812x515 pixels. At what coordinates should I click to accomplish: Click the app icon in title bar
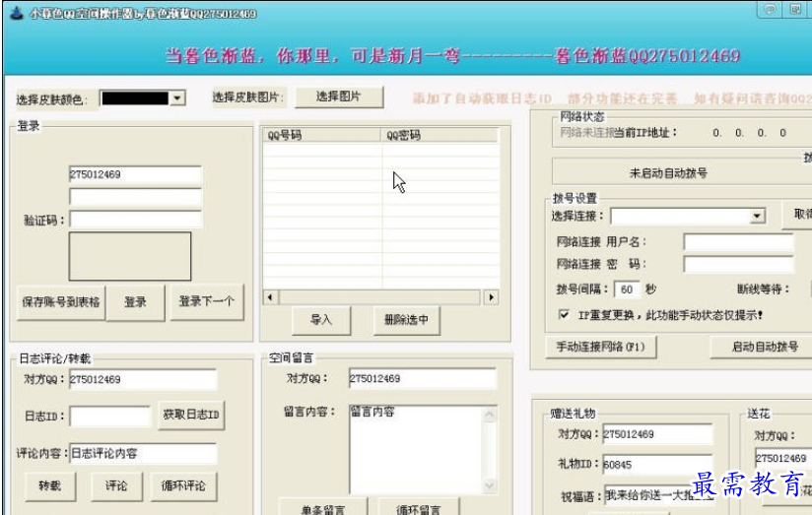[x=17, y=13]
